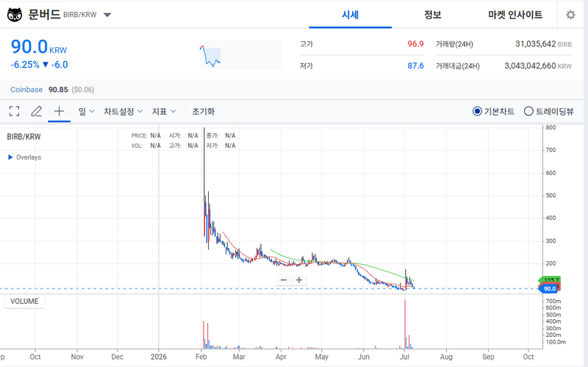Zoom in chart with plus button
Image resolution: width=588 pixels, height=367 pixels.
(299, 280)
